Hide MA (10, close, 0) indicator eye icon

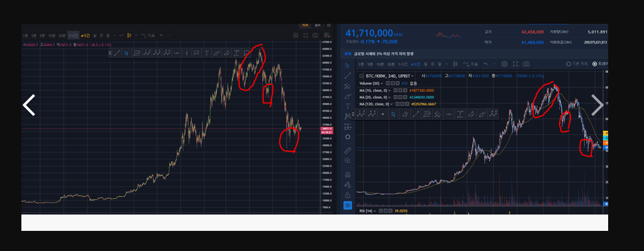(x=396, y=91)
